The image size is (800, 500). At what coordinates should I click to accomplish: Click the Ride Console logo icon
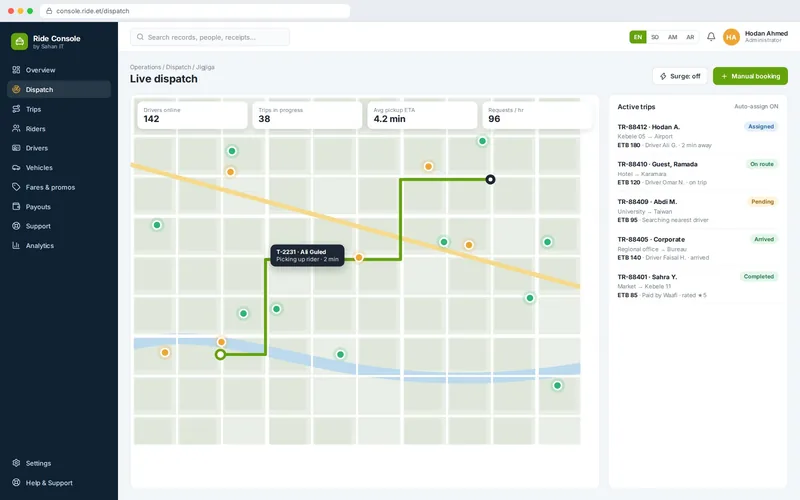pos(19,41)
